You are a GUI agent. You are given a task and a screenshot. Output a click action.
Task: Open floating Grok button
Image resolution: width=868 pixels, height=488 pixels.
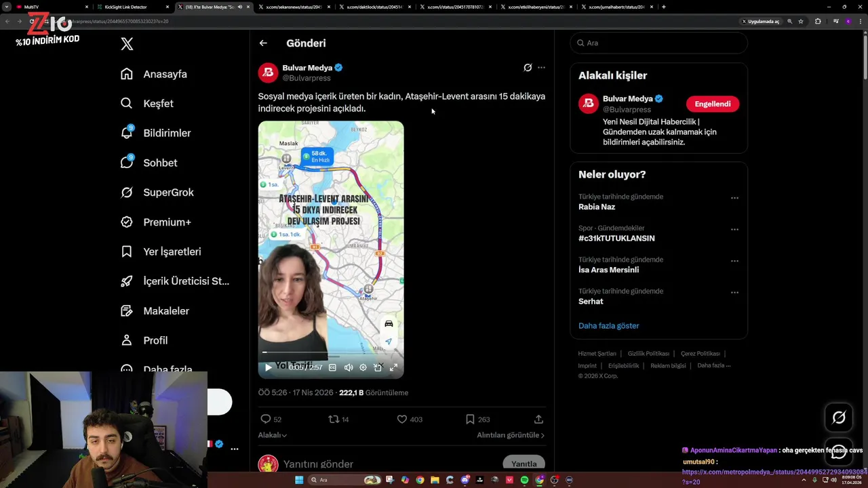pos(839,418)
